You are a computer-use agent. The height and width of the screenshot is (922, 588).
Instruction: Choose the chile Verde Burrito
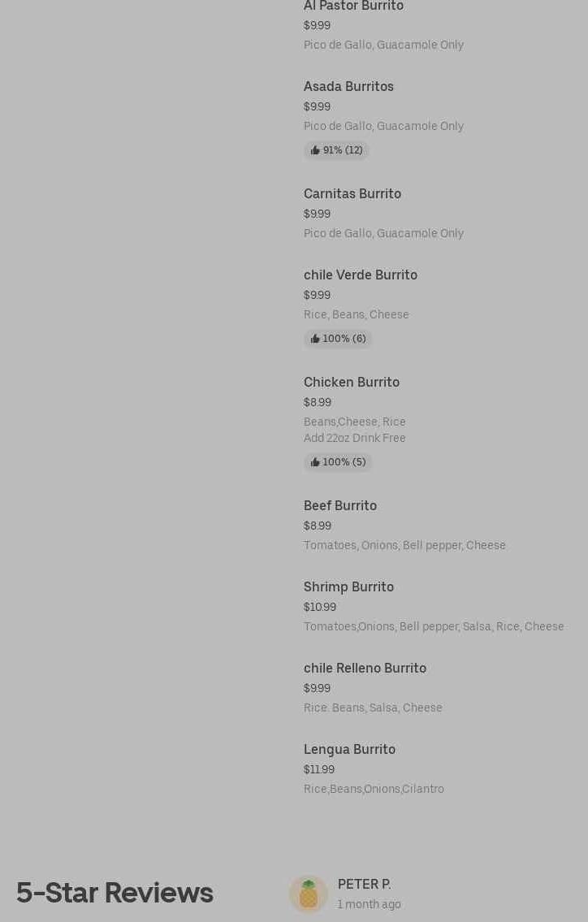click(361, 275)
